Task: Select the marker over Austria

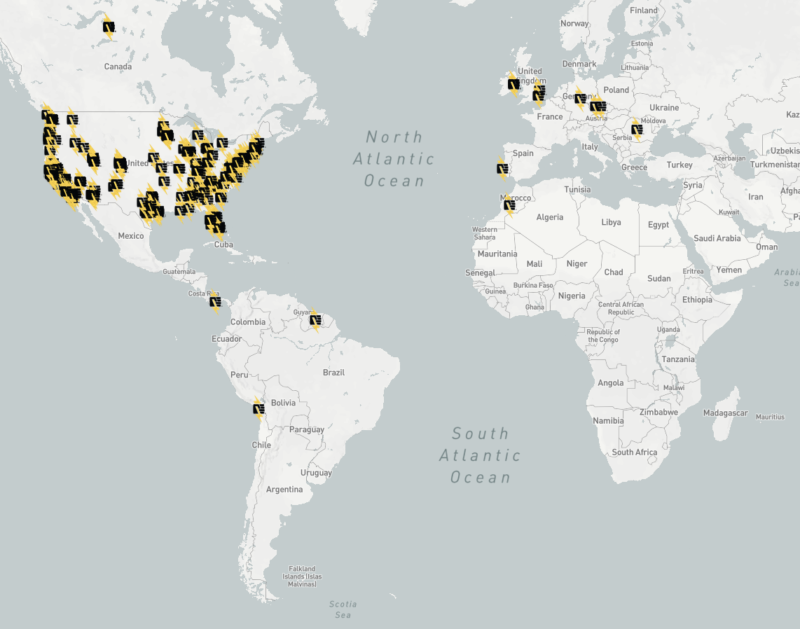Action: [597, 106]
